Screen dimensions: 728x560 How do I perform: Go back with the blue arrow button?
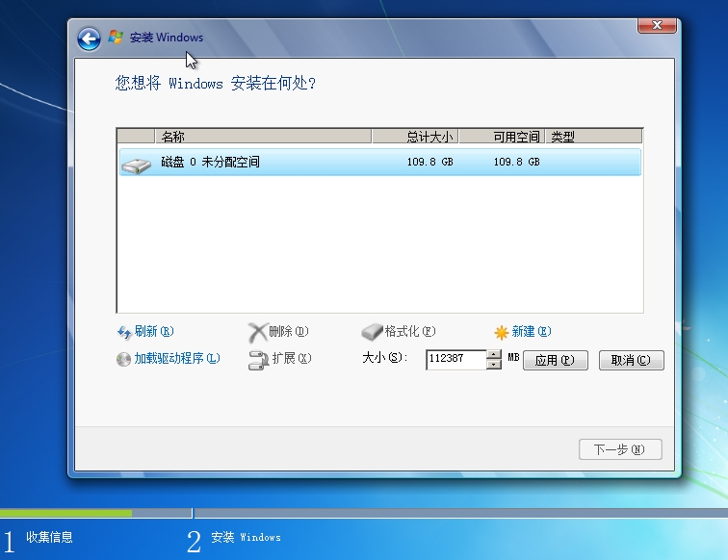[x=89, y=38]
